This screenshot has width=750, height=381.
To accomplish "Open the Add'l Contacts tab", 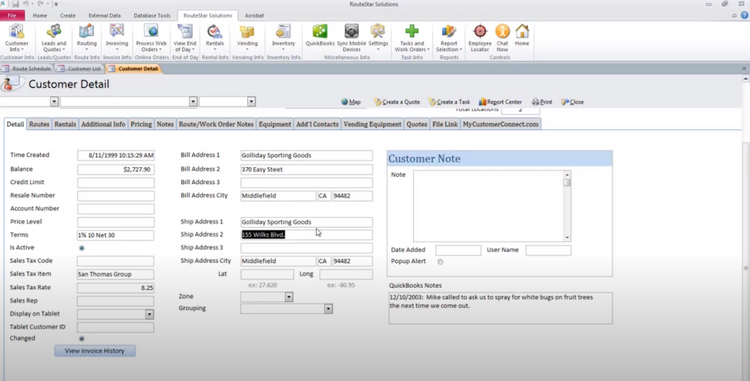I will point(317,124).
